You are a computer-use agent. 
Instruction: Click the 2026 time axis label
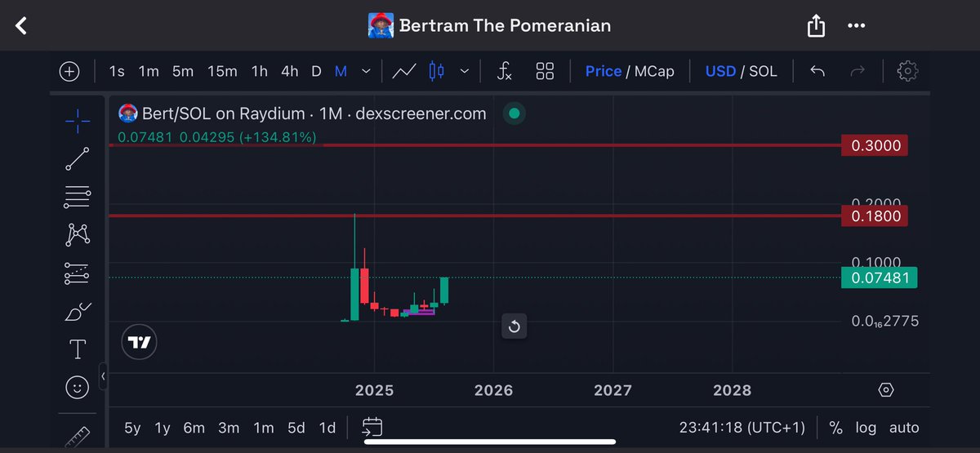[x=493, y=390]
